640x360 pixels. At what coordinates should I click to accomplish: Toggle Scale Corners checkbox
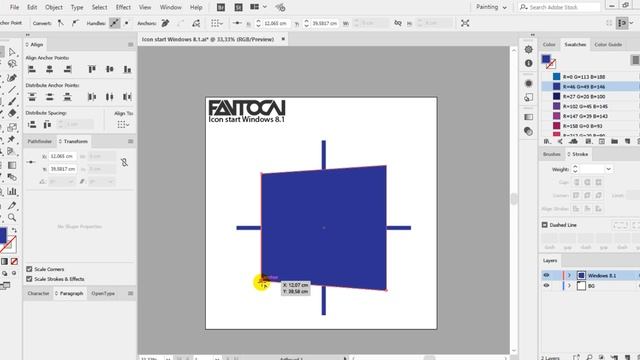coord(29,269)
